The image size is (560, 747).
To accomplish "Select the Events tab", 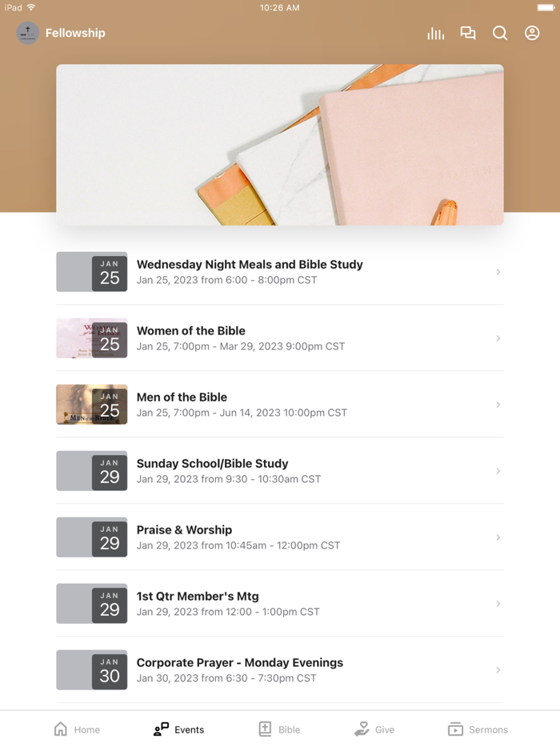I will 178,729.
